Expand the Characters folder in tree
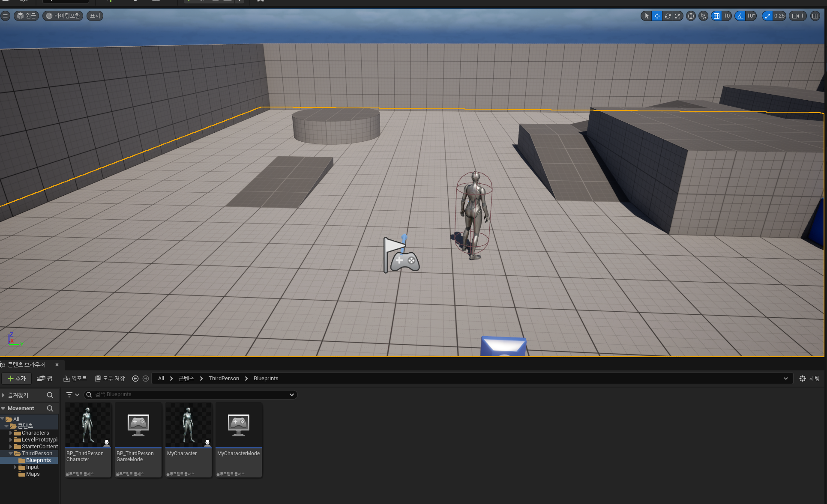Screen dimensions: 827x504 pos(11,433)
